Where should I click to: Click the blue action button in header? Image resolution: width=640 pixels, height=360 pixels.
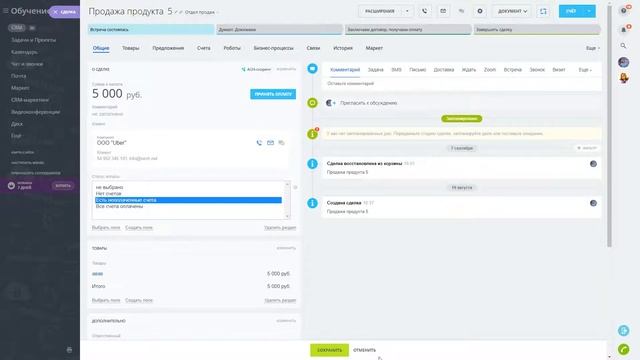point(571,11)
